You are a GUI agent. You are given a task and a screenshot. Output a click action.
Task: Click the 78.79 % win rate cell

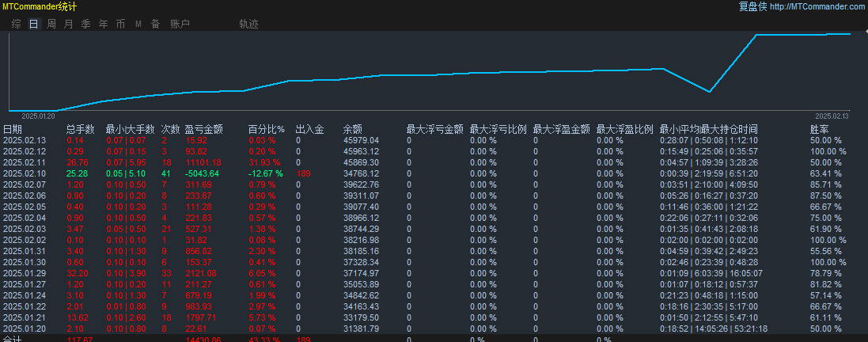coord(827,273)
